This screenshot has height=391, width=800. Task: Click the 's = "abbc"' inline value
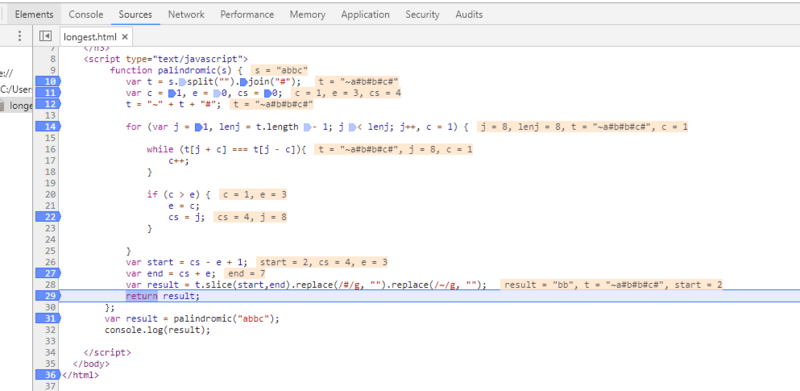point(280,70)
